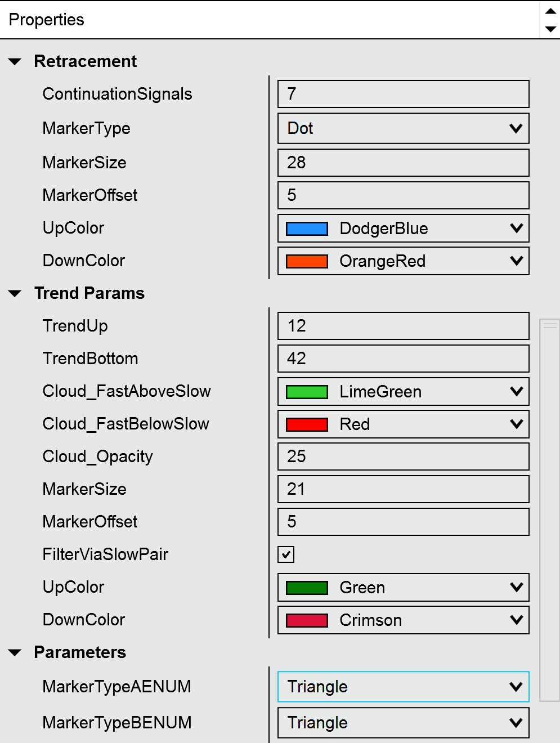
Task: Collapse the Parameters section
Action: tap(15, 652)
